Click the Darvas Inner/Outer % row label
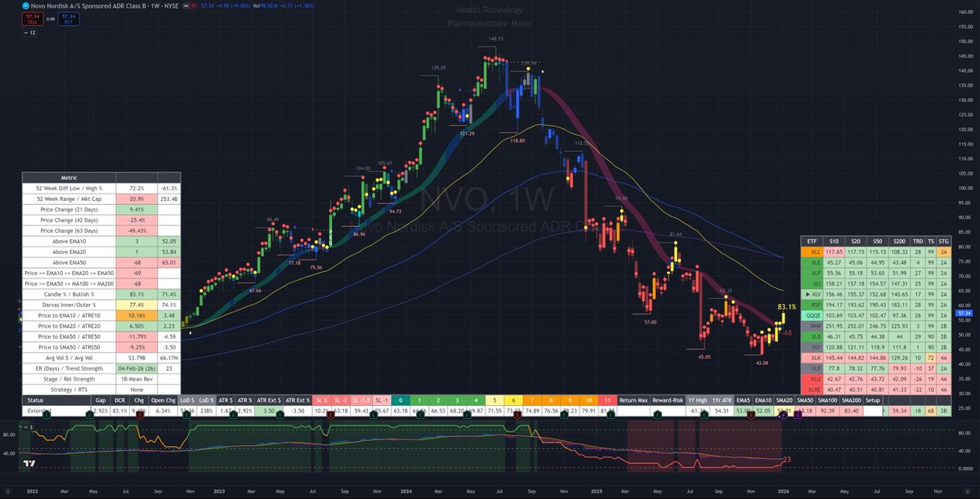Screen dimensions: 980x499 tap(69, 304)
